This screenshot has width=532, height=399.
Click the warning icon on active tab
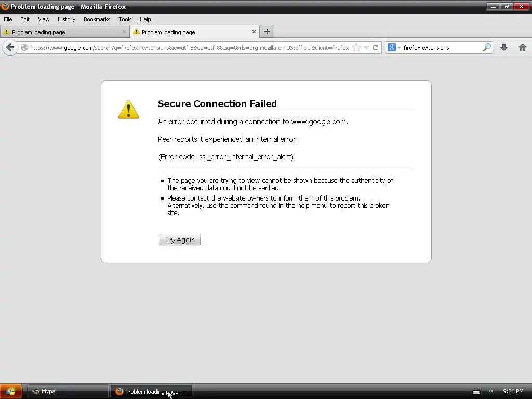coord(137,32)
